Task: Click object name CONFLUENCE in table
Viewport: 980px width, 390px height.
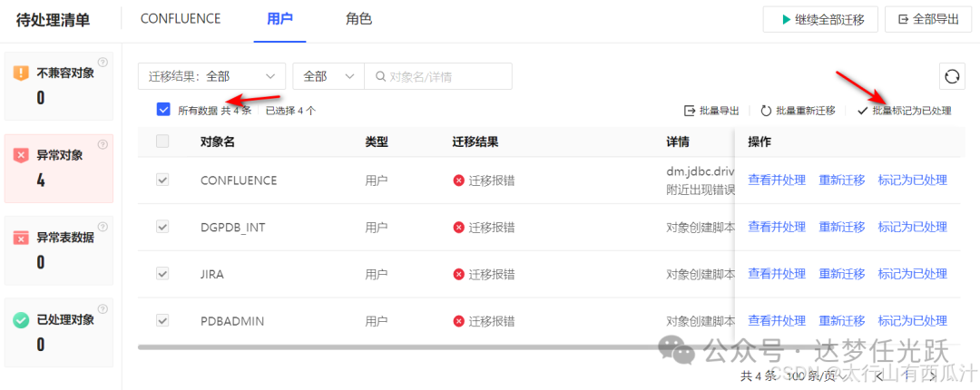Action: [239, 180]
